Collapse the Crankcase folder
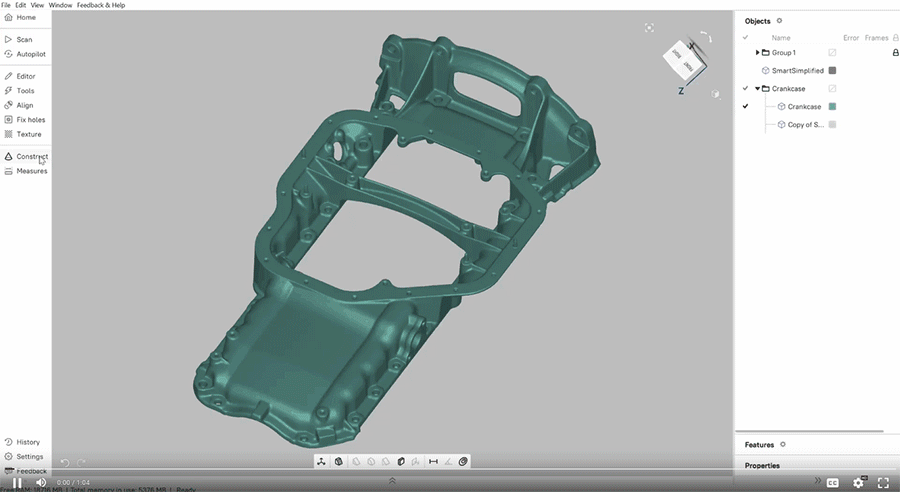Viewport: 900px width, 492px height. 757,88
